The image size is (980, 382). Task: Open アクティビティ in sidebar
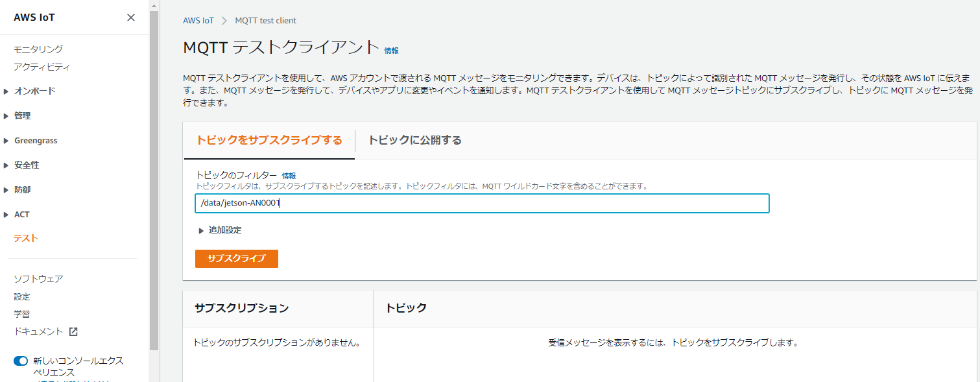pyautogui.click(x=42, y=67)
